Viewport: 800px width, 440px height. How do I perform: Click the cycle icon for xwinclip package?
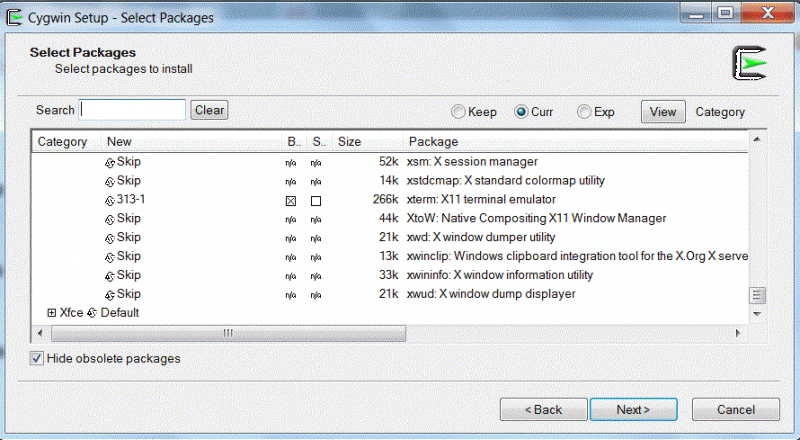[x=110, y=257]
